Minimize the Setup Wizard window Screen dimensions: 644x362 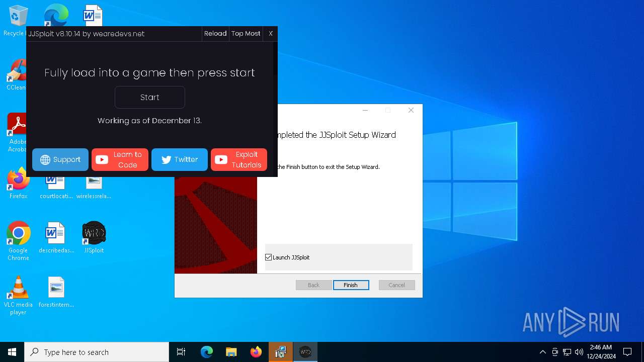tap(365, 111)
